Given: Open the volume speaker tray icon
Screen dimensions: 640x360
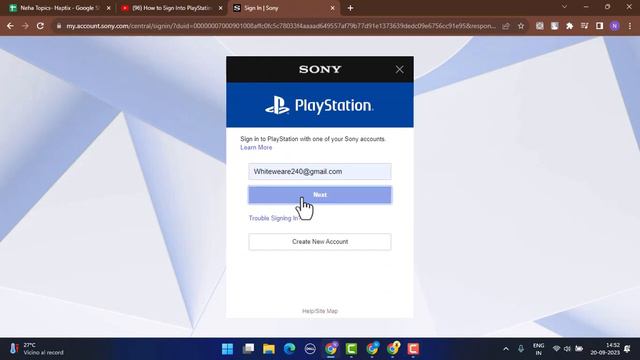Looking at the screenshot, I should (x=567, y=349).
